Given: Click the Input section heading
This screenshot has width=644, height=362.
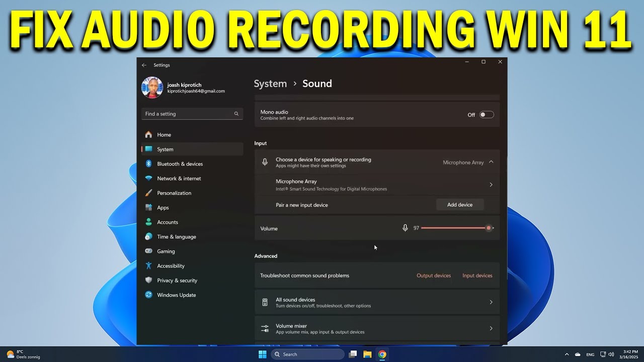Looking at the screenshot, I should pos(261,143).
